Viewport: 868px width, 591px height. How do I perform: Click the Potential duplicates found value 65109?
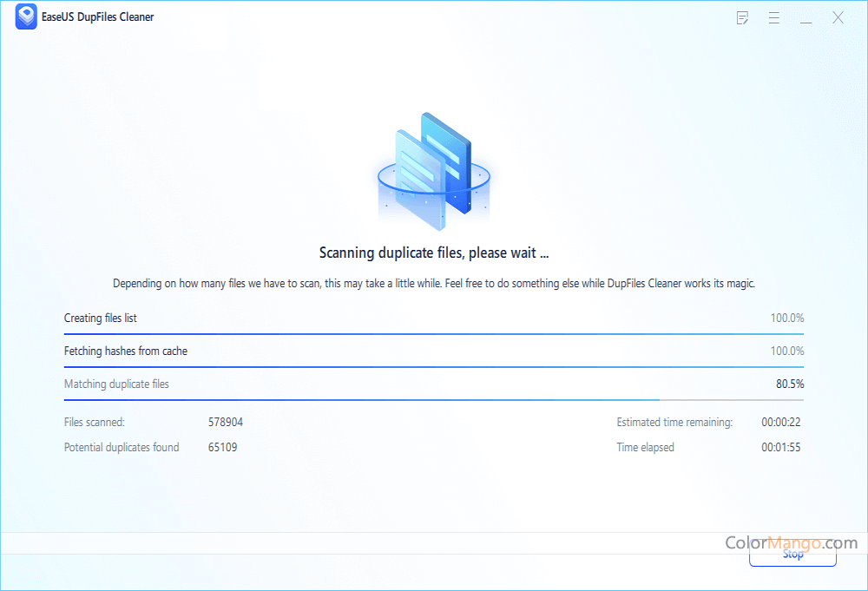[x=222, y=448]
